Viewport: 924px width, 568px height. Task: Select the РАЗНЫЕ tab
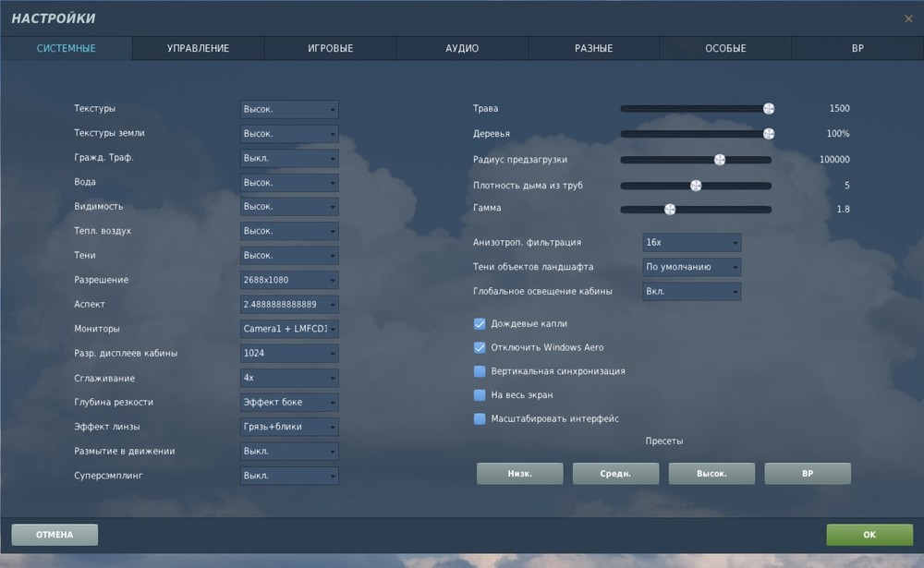593,48
